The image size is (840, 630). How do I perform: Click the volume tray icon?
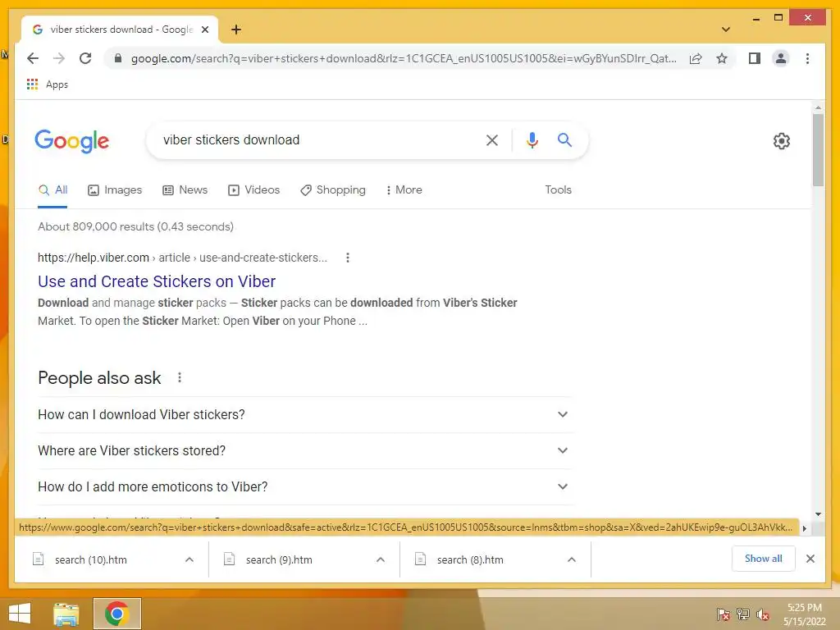click(x=763, y=614)
